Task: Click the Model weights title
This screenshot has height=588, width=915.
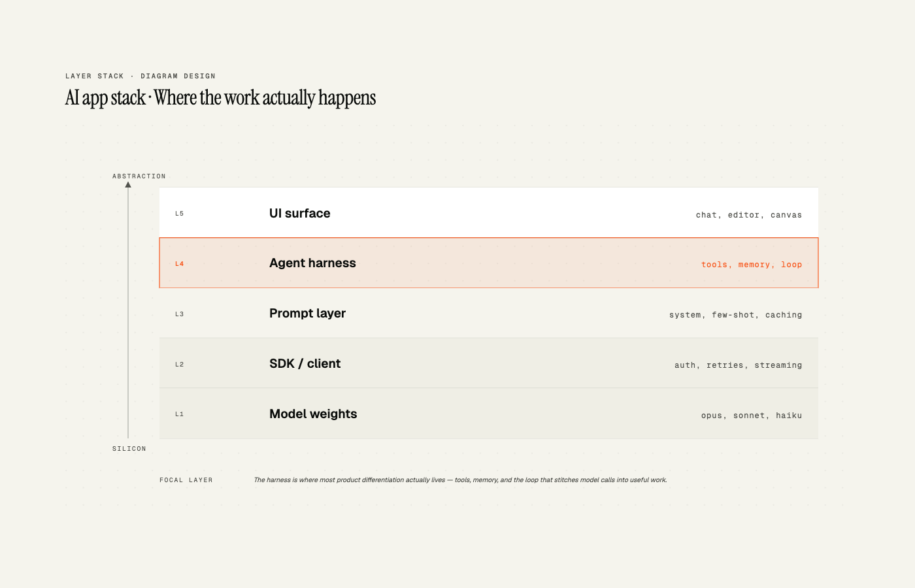Action: tap(313, 414)
